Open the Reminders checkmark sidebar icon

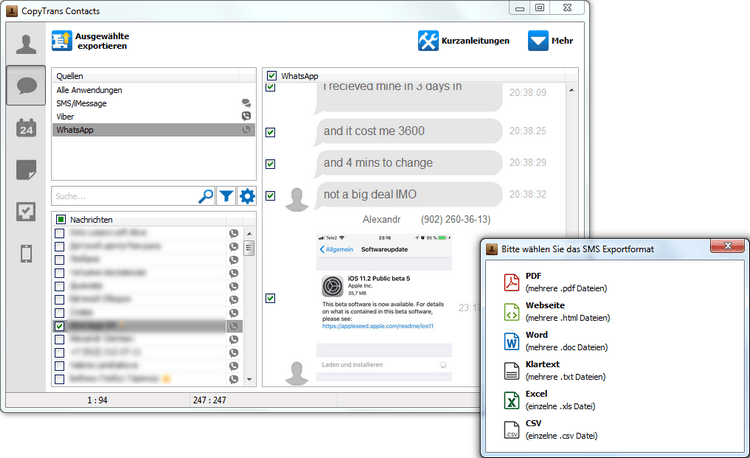26,211
